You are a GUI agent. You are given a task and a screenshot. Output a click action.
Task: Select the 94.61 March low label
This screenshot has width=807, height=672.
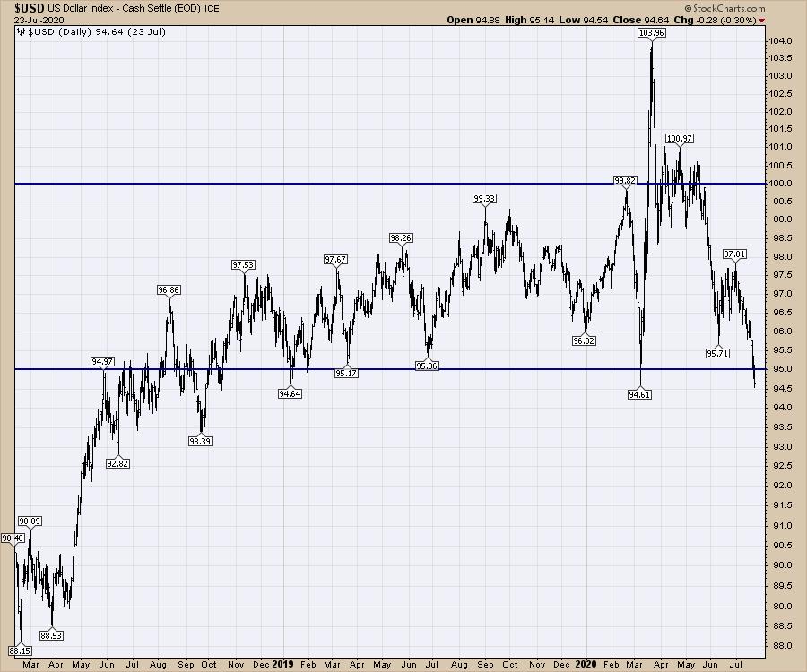pyautogui.click(x=640, y=392)
